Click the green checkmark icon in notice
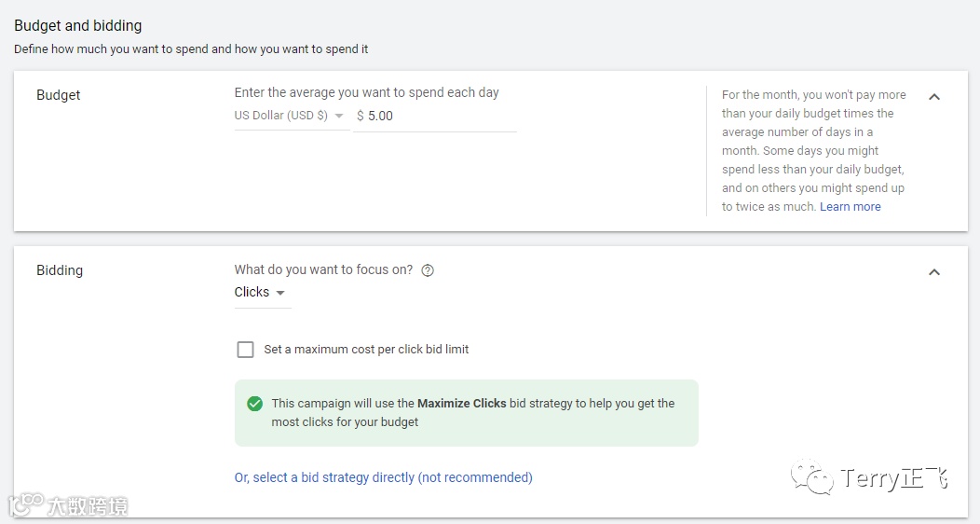This screenshot has height=524, width=980. click(254, 404)
